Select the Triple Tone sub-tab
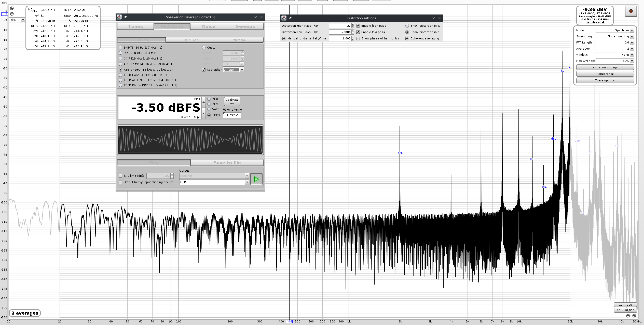This screenshot has height=325, width=644. (190, 40)
